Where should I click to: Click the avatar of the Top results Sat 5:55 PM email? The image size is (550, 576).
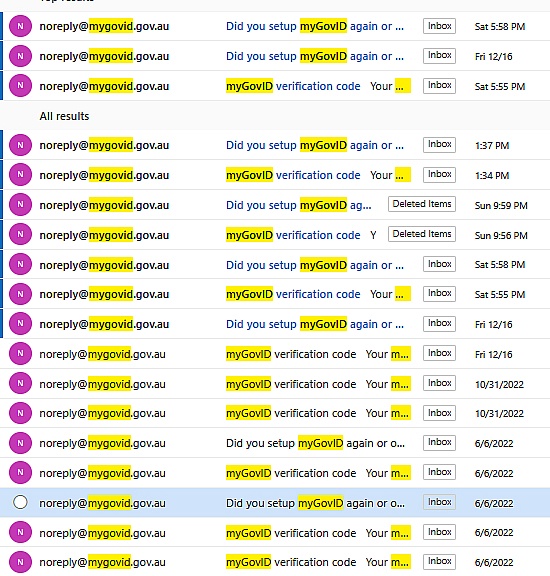pos(20,86)
